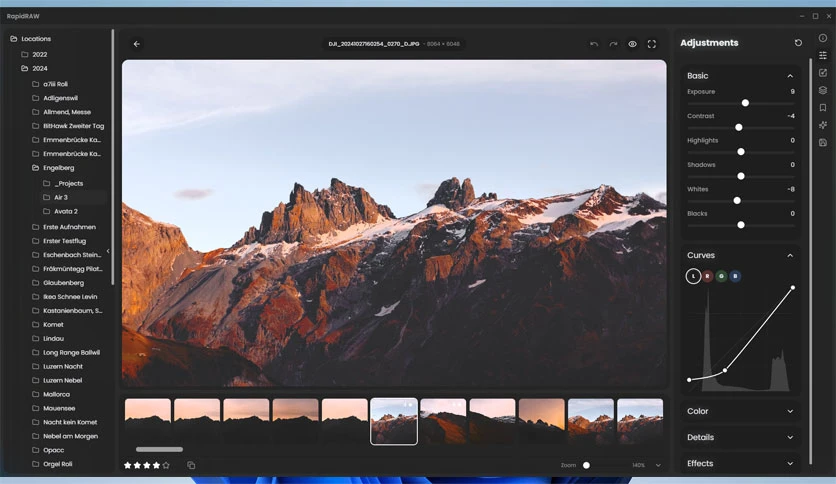The image size is (836, 484).
Task: Open the crop and edit panel icon
Action: click(823, 72)
